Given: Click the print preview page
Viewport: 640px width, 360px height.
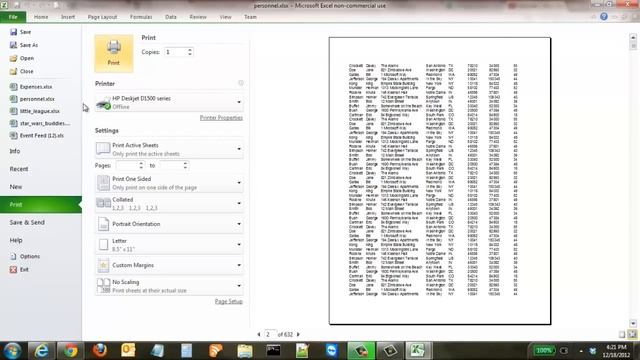Looking at the screenshot, I should coord(440,181).
